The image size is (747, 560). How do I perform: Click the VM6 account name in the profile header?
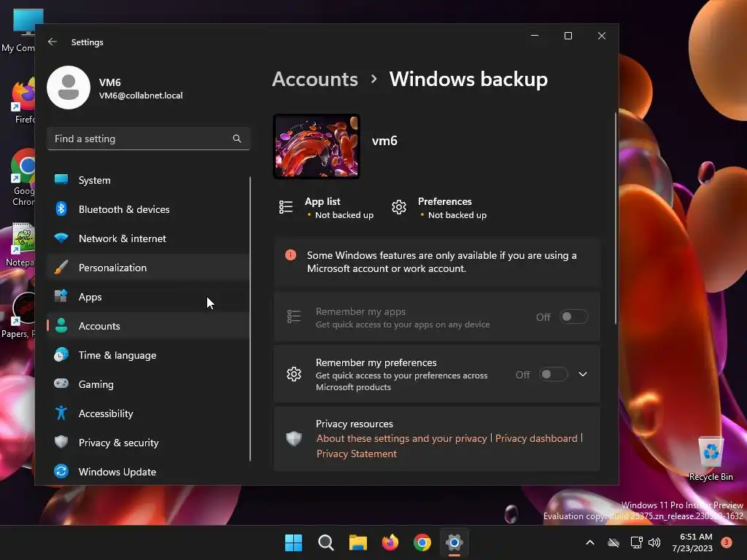(x=110, y=82)
